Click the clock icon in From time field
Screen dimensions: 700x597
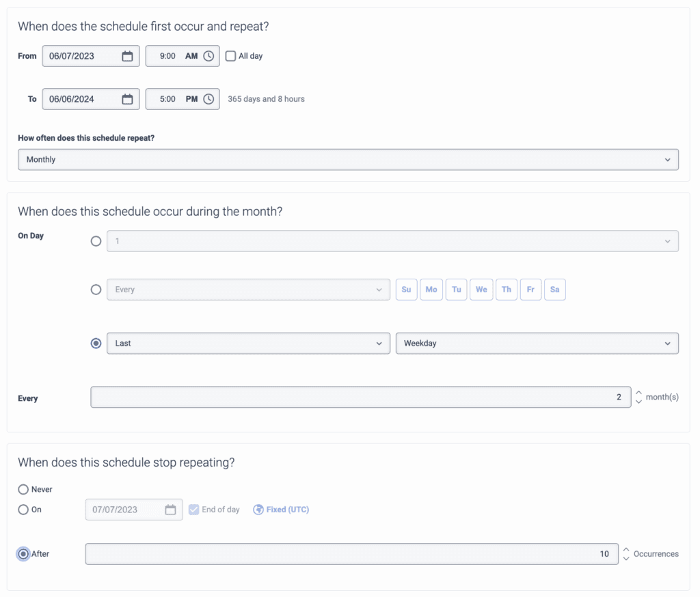pos(208,56)
